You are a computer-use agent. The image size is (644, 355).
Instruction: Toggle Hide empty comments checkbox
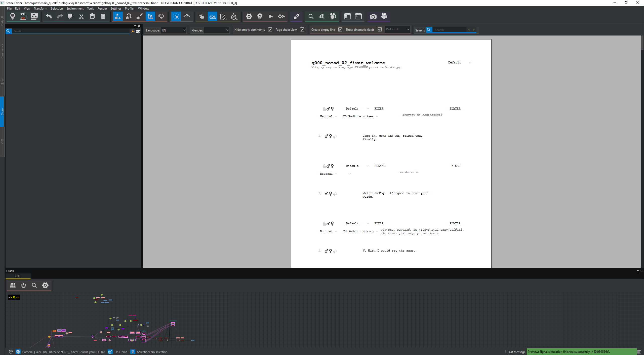270,29
